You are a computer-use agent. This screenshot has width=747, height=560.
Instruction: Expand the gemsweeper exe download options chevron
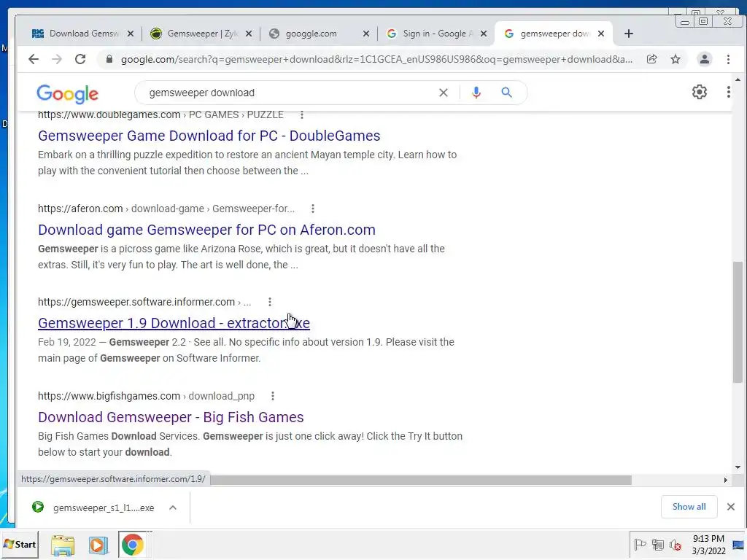(173, 507)
